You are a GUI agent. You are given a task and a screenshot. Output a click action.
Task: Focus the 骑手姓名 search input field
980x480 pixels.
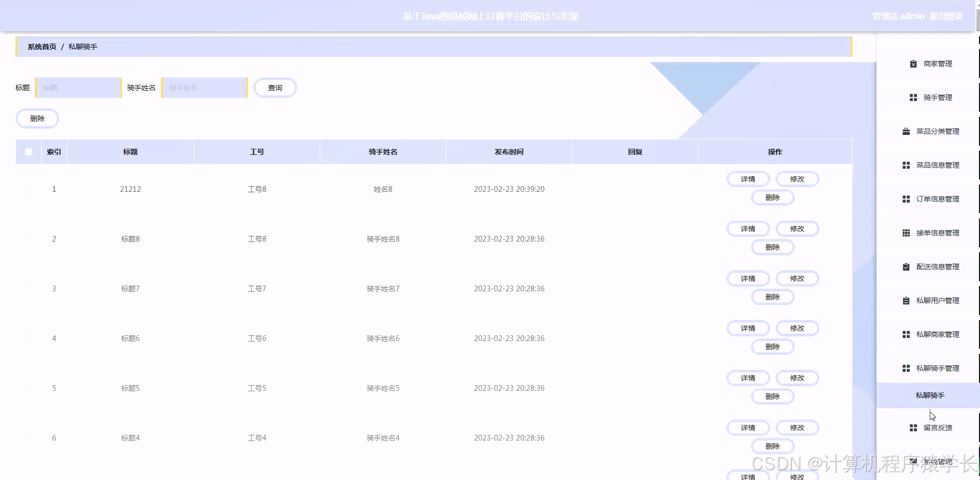205,88
